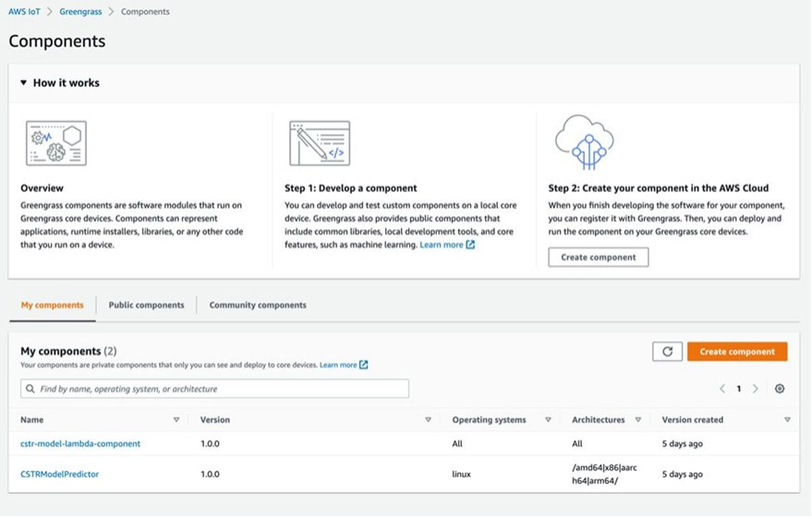Open Learn more link in Step 1
812x517 pixels.
pos(442,245)
